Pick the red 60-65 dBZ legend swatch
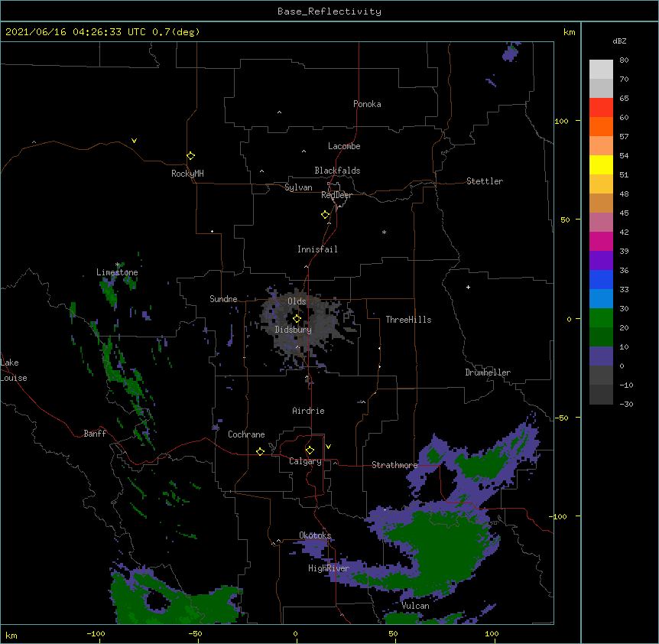This screenshot has width=659, height=644. [x=601, y=108]
